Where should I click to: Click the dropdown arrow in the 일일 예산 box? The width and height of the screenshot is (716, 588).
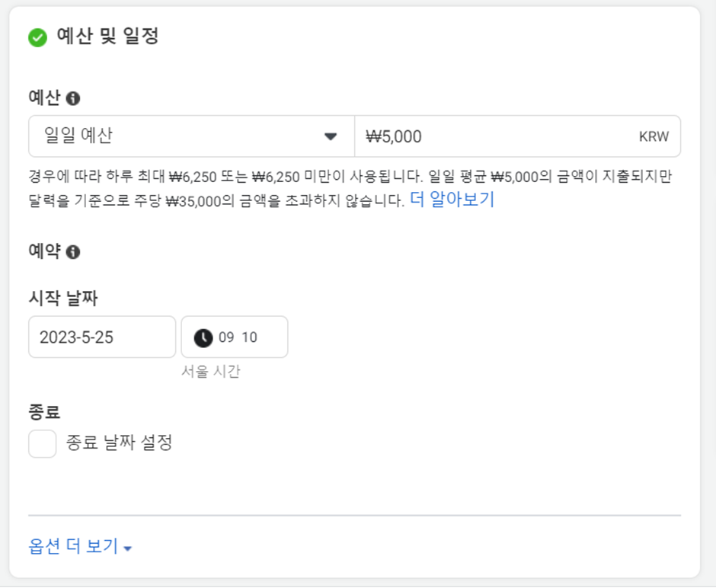331,136
